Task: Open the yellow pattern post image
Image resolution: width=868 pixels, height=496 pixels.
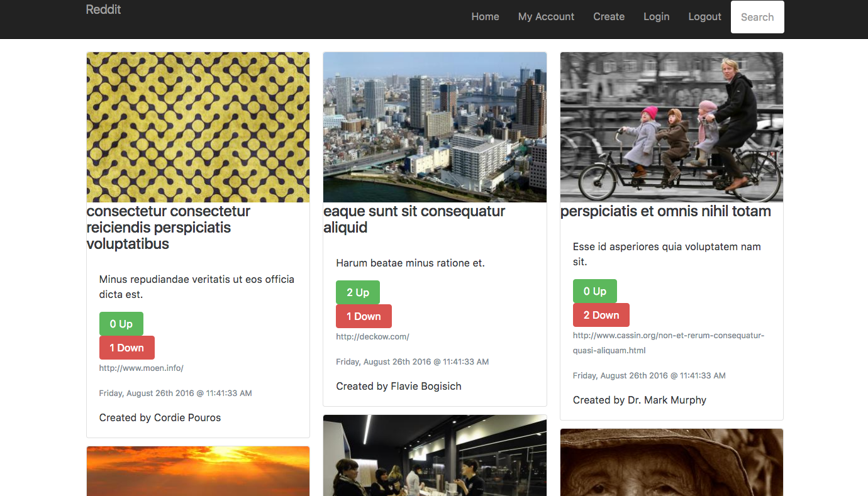Action: point(198,127)
